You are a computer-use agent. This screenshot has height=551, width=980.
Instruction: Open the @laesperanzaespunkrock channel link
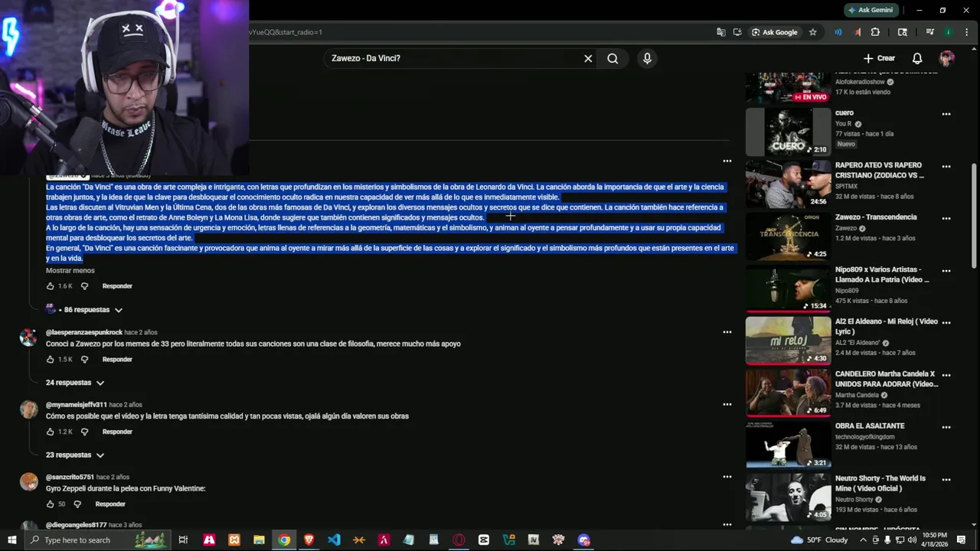pos(84,332)
